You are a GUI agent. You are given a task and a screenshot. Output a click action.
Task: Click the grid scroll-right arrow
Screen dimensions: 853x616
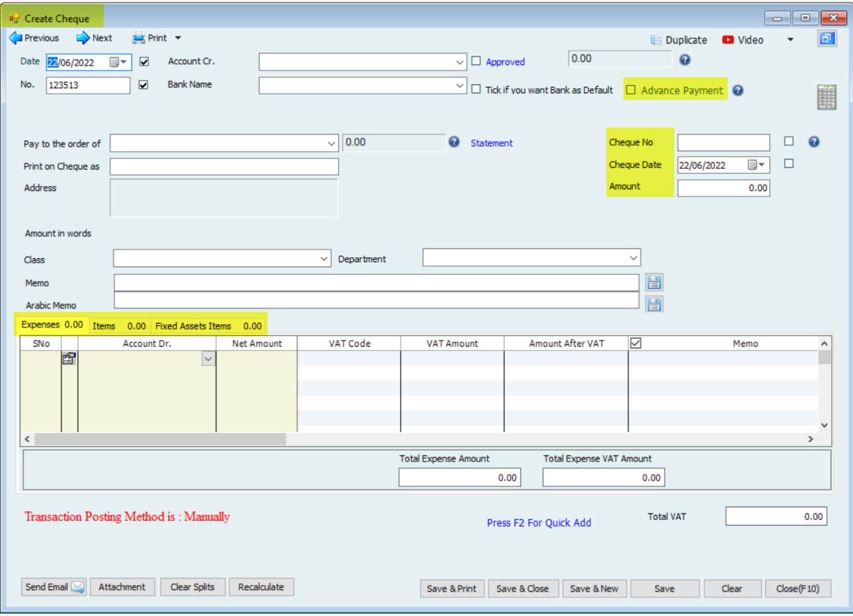pos(811,439)
